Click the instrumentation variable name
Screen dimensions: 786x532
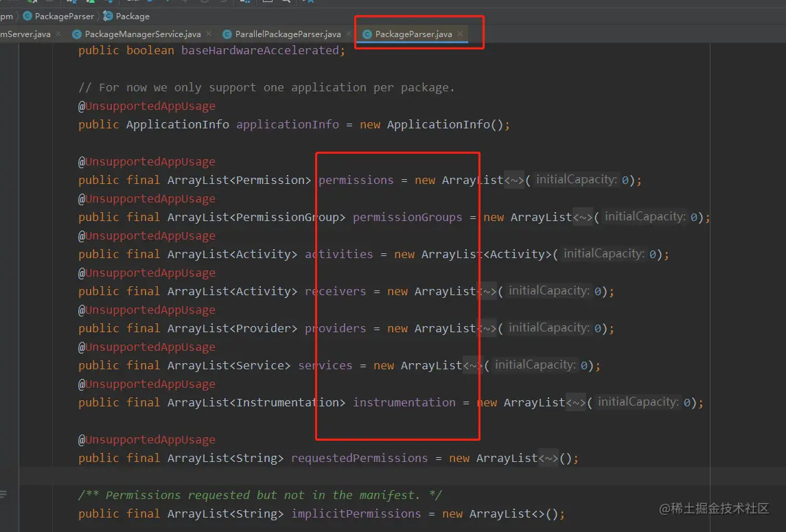pos(404,403)
